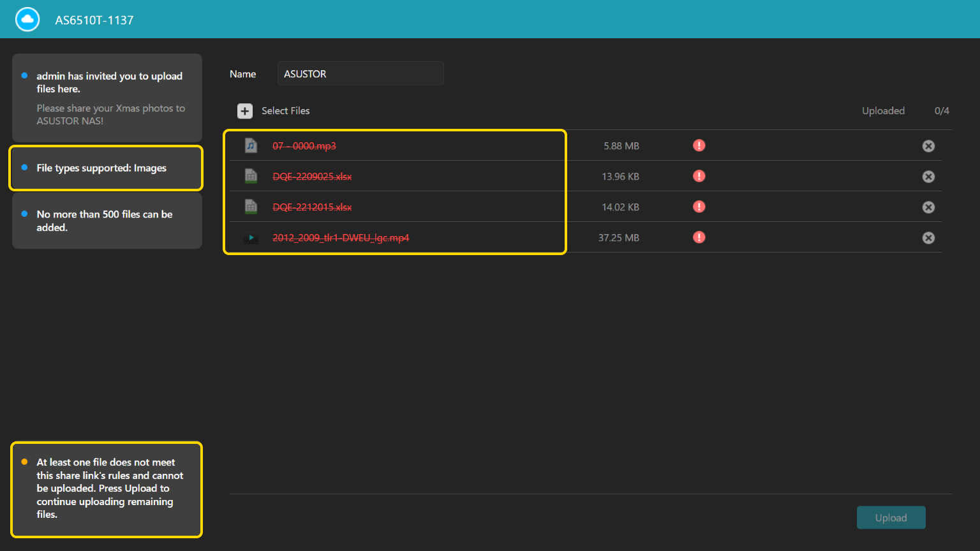Click the plus icon to select files
This screenshot has width=980, height=551.
pos(245,111)
